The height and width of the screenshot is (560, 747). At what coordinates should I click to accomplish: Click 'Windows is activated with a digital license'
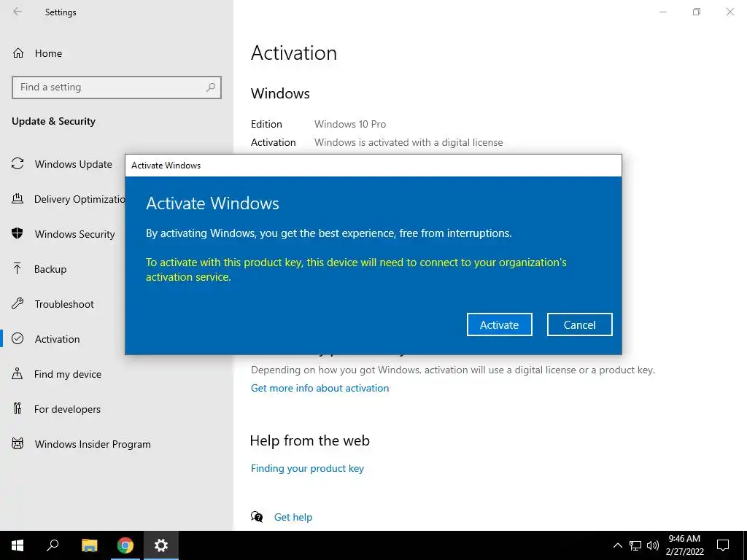[409, 142]
